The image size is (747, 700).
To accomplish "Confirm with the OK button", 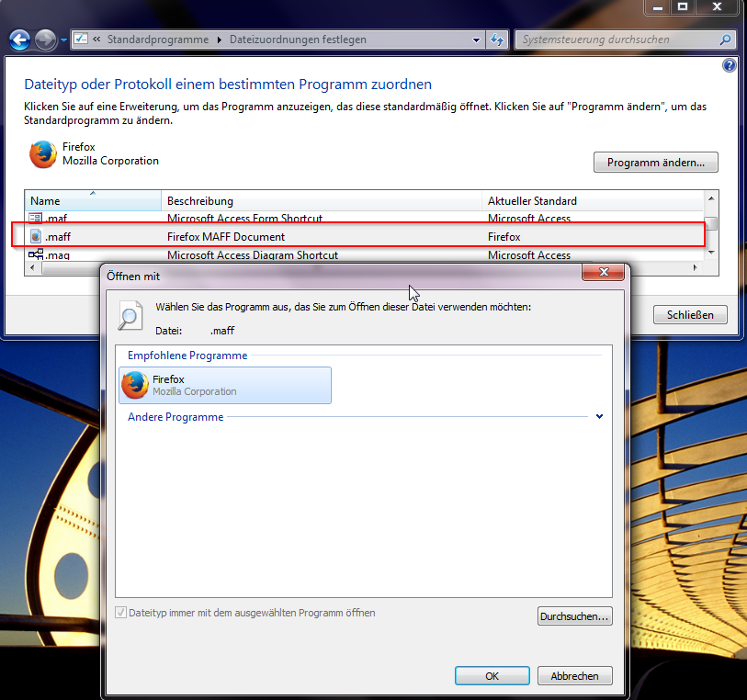I will (x=492, y=676).
